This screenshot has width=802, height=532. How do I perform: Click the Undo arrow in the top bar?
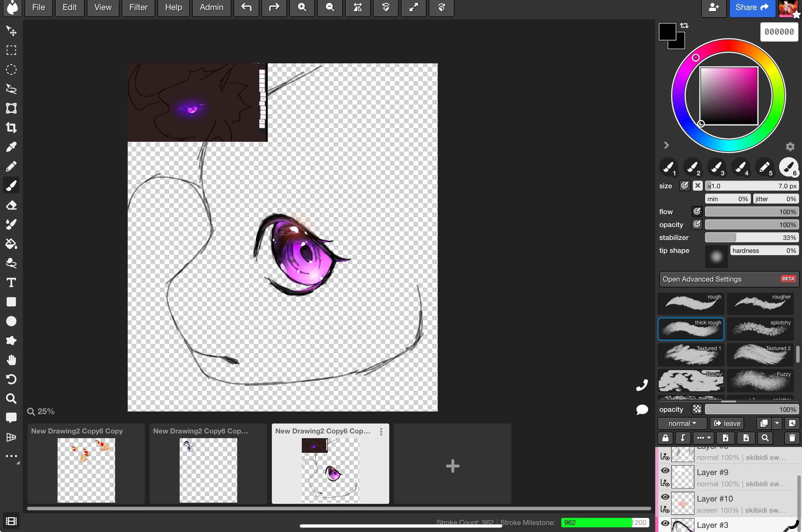pos(246,7)
